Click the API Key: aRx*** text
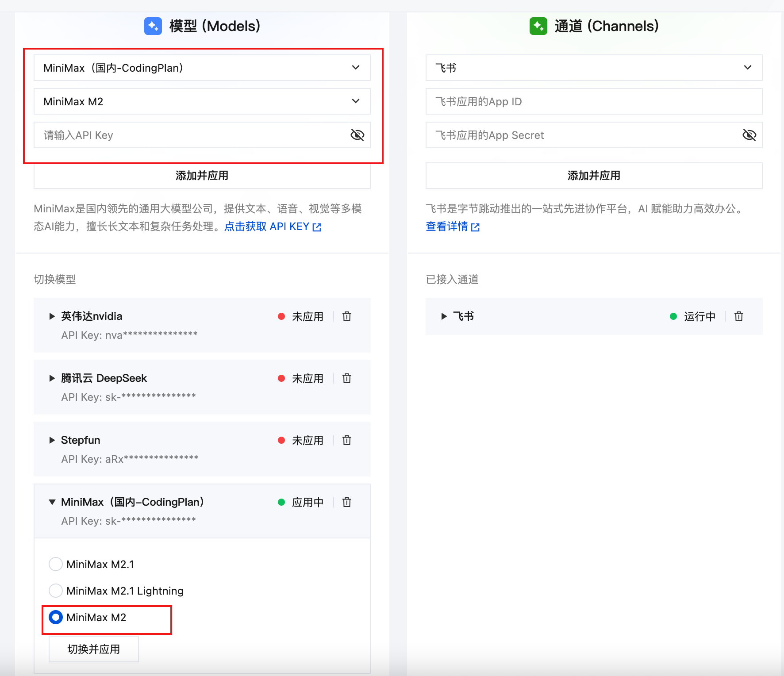 click(x=130, y=459)
